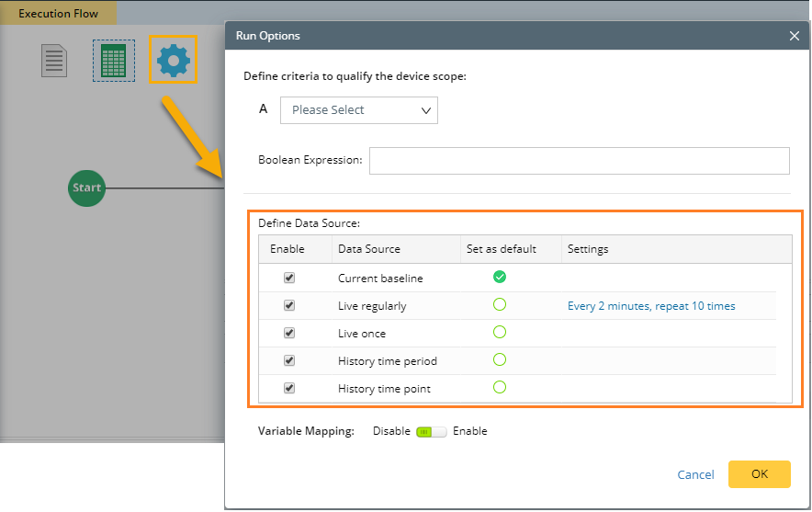Set History time point as default

pyautogui.click(x=500, y=387)
